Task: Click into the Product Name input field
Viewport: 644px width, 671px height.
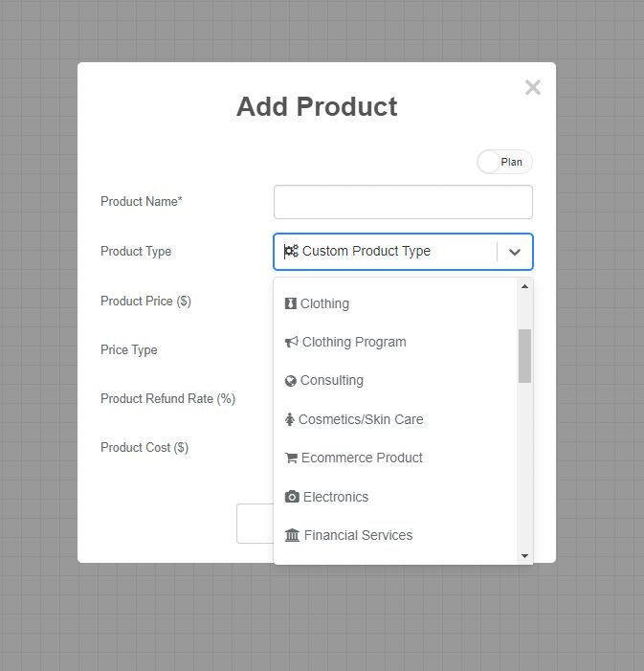Action: click(403, 202)
